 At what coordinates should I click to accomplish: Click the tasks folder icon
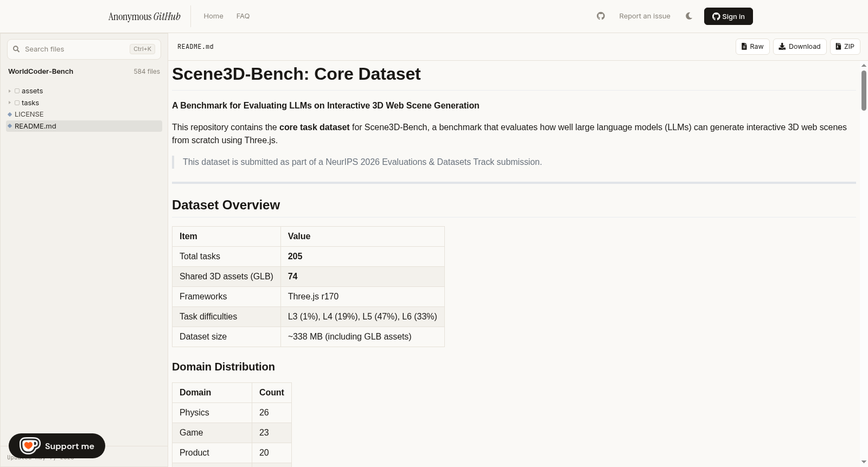click(x=17, y=103)
